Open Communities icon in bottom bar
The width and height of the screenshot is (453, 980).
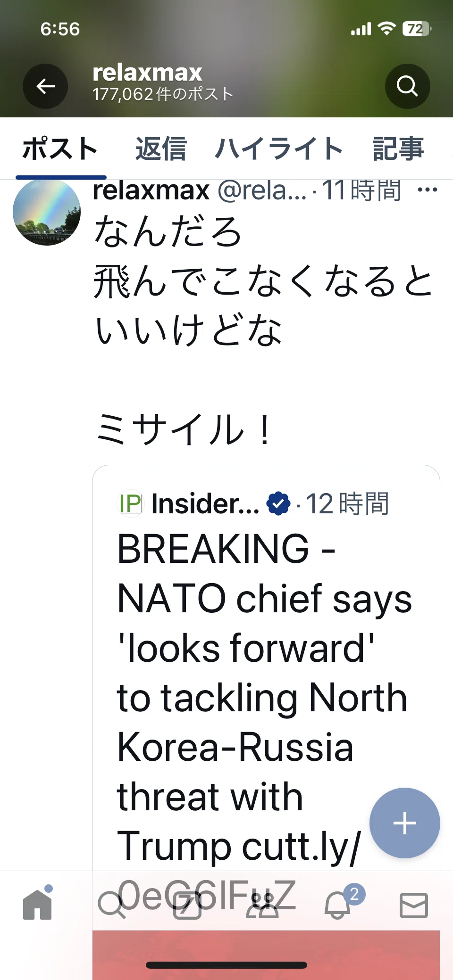pyautogui.click(x=262, y=905)
